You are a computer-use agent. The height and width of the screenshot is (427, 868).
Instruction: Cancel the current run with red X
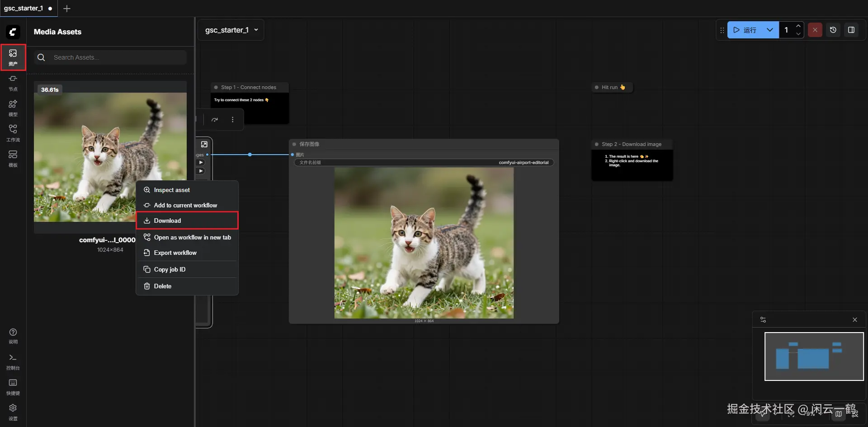[815, 30]
